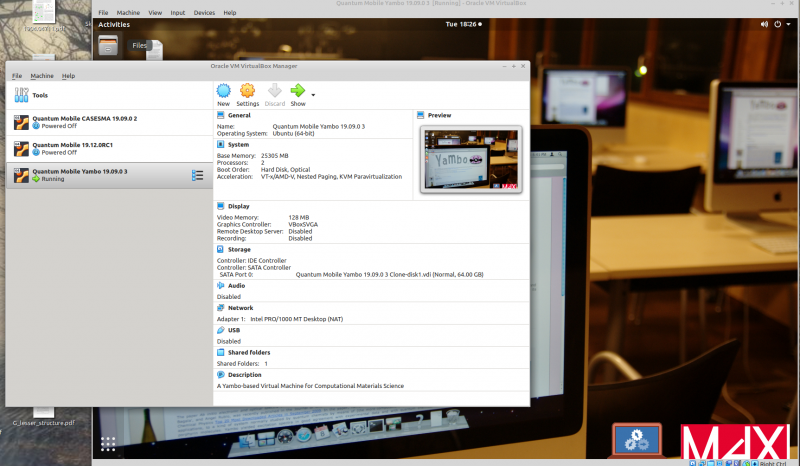Click the 128 MB video memory value
This screenshot has height=466, width=800.
[x=298, y=217]
